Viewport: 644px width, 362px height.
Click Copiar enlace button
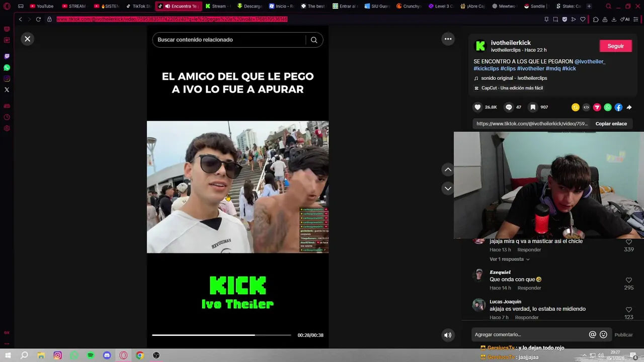pyautogui.click(x=611, y=124)
